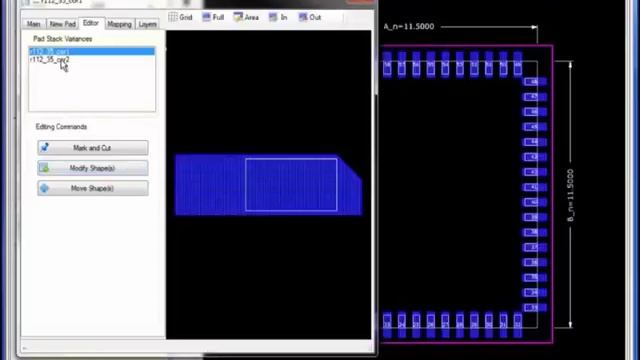The width and height of the screenshot is (640, 360).
Task: Select the highlighted first pad stack variance
Action: (92, 51)
